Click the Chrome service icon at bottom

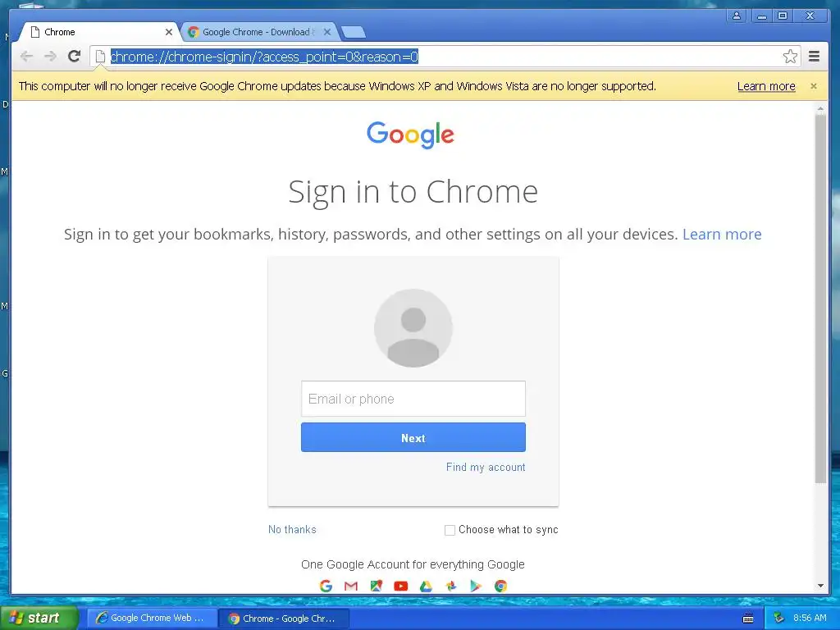501,586
